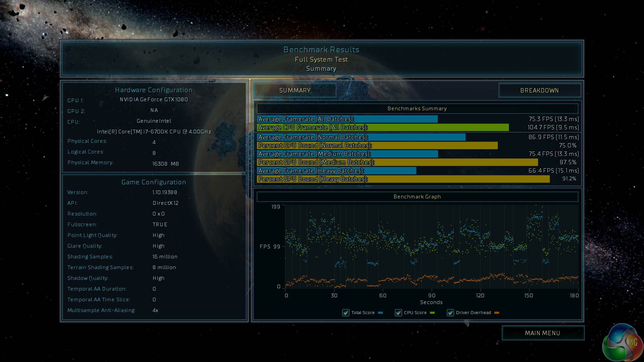Uncheck the Total Score checkbox
This screenshot has width=644, height=362.
(346, 313)
